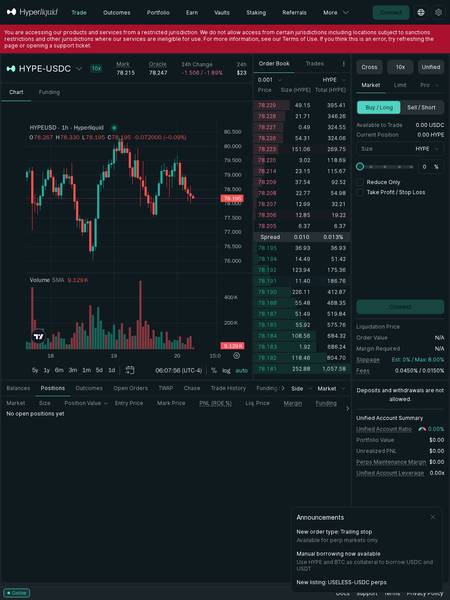Enable Take Profit / Stop Loss checkbox

[360, 192]
